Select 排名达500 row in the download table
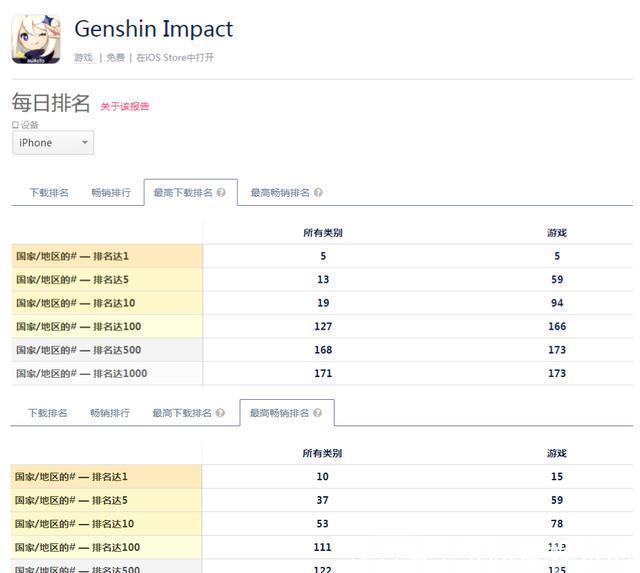Screen dimensions: 640x573 [x=322, y=350]
